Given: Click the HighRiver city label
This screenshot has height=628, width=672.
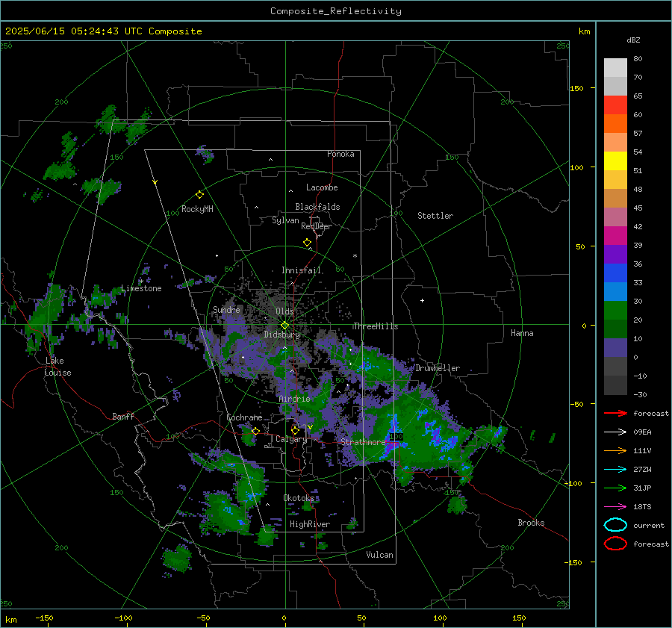Looking at the screenshot, I should click(x=310, y=524).
